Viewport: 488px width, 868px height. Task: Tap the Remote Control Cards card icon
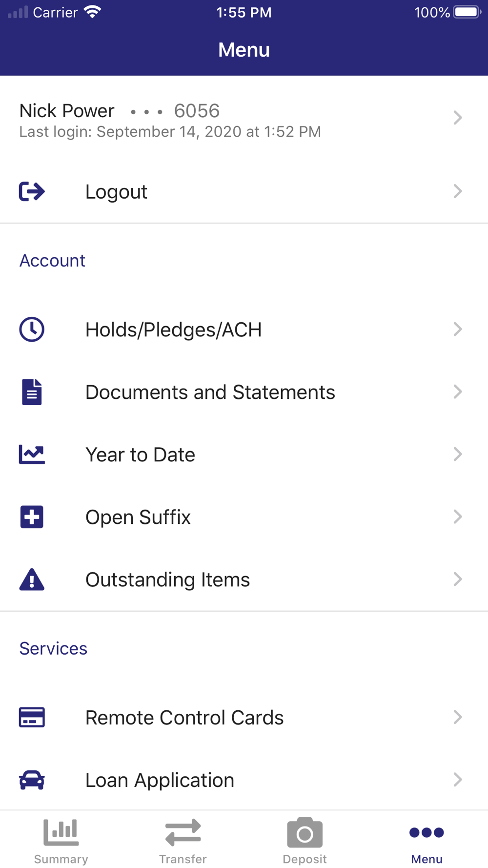click(32, 718)
